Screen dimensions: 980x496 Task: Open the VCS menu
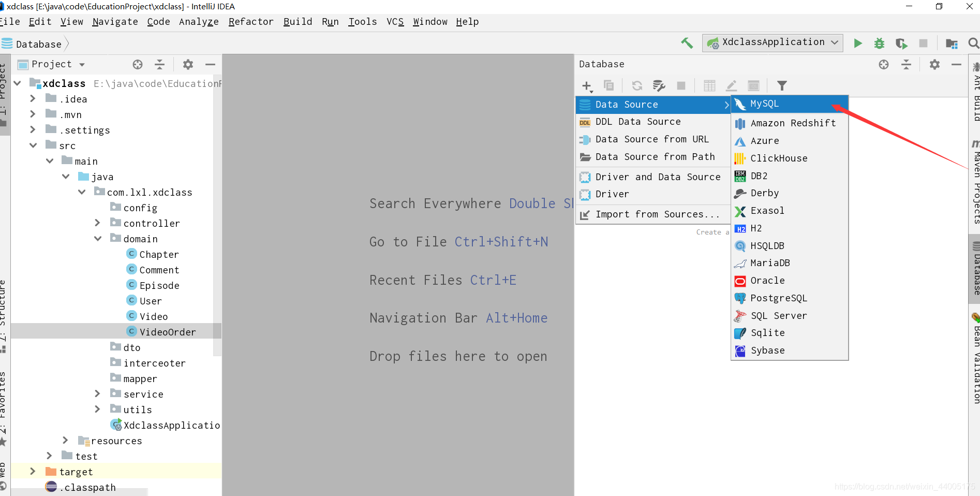pyautogui.click(x=395, y=22)
